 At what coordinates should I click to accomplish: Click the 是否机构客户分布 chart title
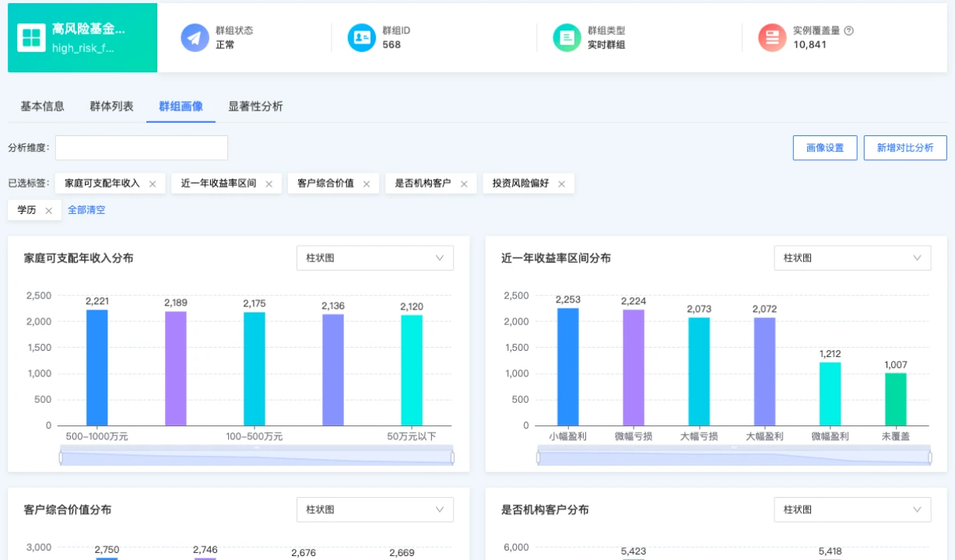545,509
